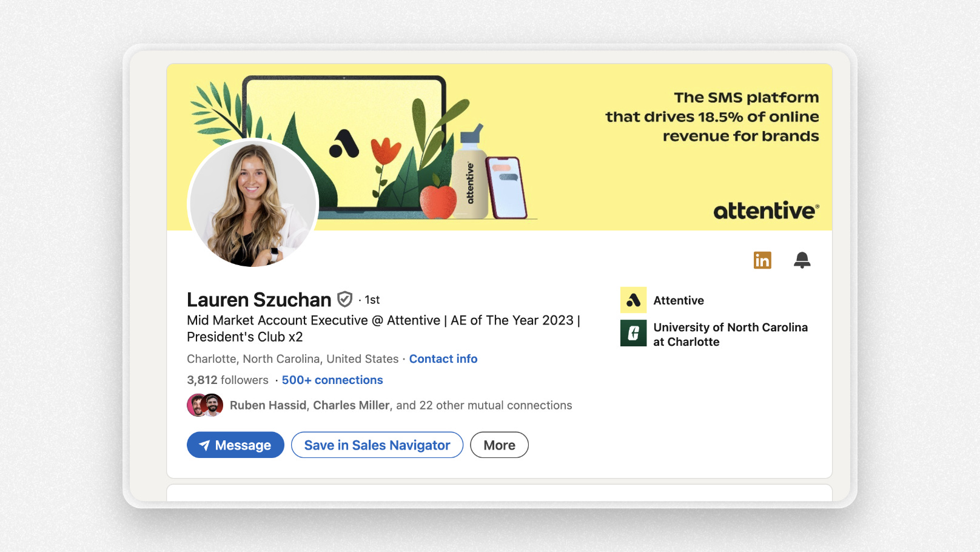The width and height of the screenshot is (980, 552).
Task: Open the More actions button
Action: 499,445
